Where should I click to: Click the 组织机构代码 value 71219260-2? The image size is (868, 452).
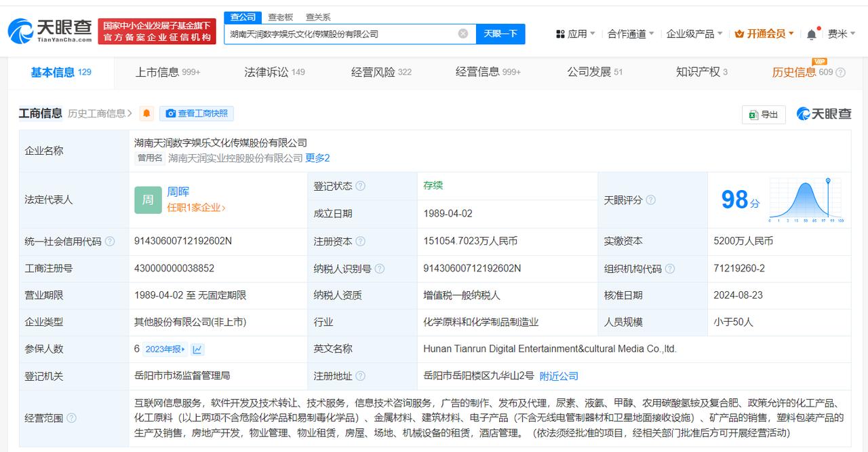[739, 268]
